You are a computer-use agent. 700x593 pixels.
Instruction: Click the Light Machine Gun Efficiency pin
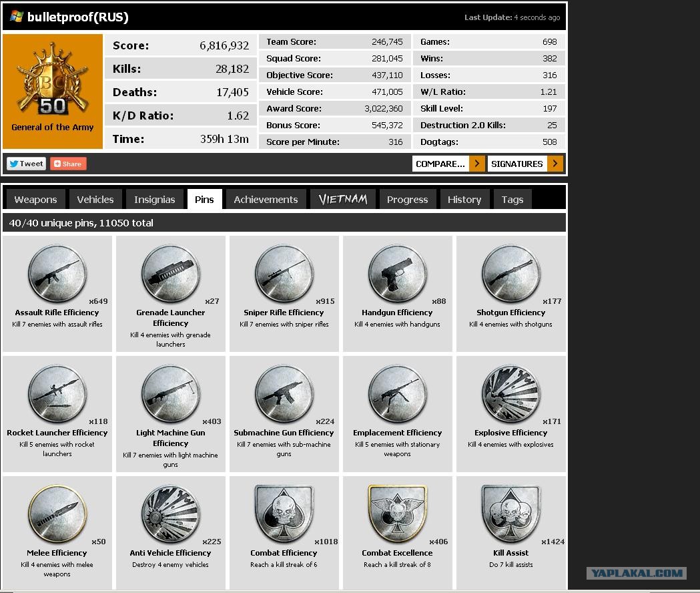(x=171, y=394)
